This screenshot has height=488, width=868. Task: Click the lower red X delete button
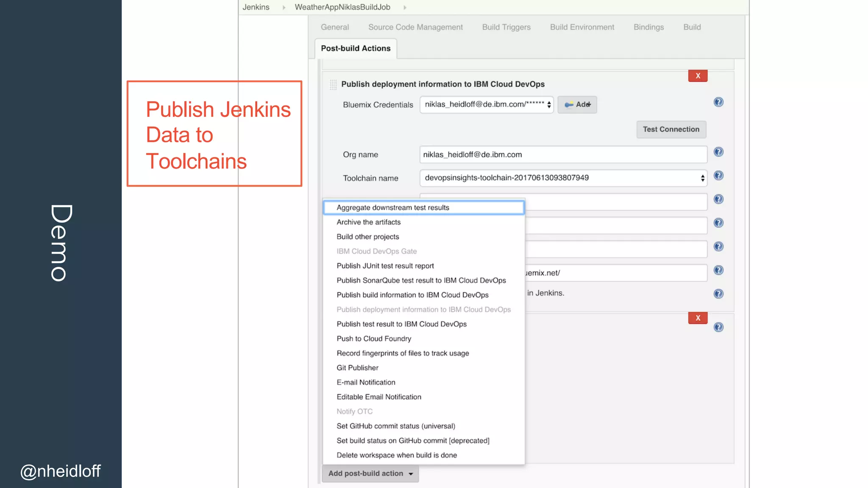point(698,318)
